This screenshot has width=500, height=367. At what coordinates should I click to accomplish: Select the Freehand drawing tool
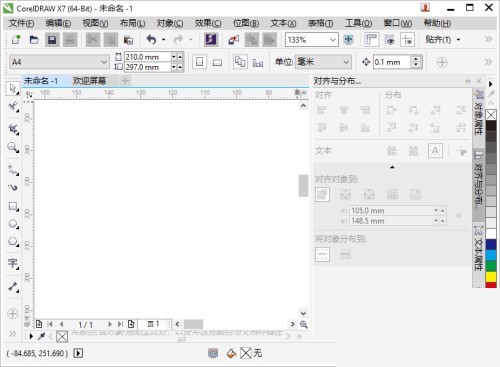click(13, 170)
